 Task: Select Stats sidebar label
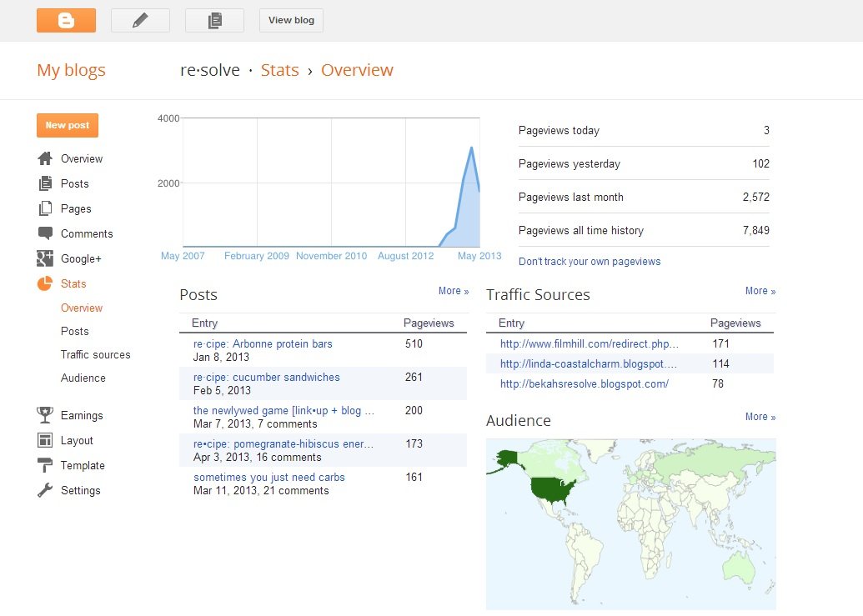click(x=73, y=283)
